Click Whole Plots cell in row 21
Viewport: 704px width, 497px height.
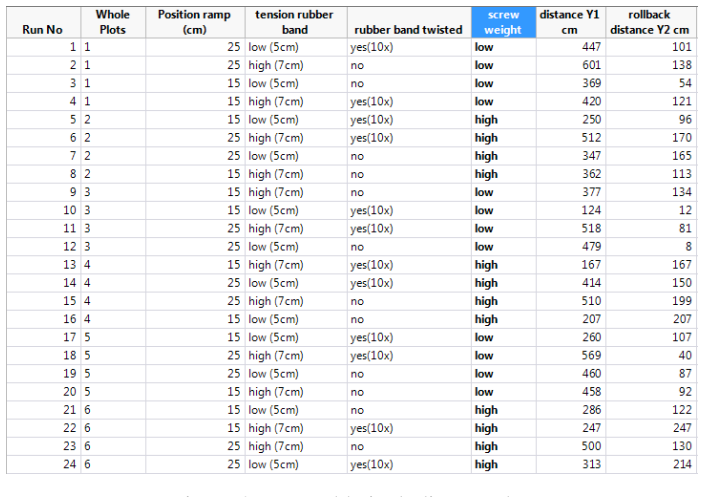pyautogui.click(x=113, y=410)
